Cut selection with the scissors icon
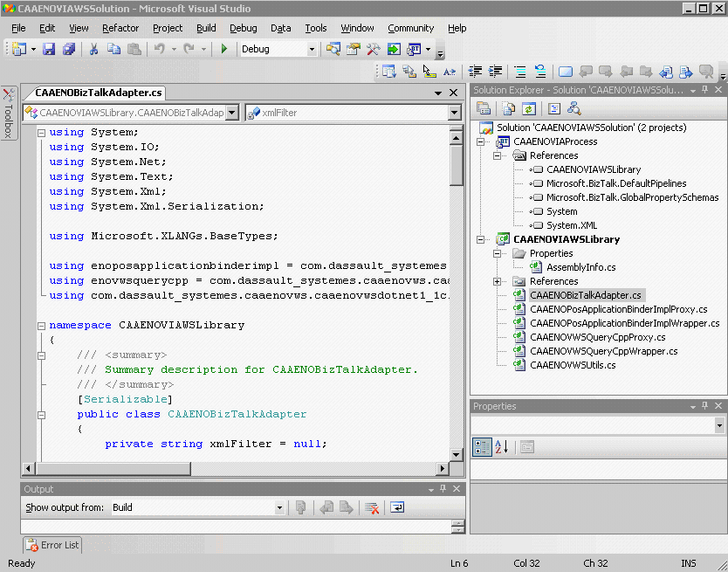The height and width of the screenshot is (572, 728). [x=93, y=49]
